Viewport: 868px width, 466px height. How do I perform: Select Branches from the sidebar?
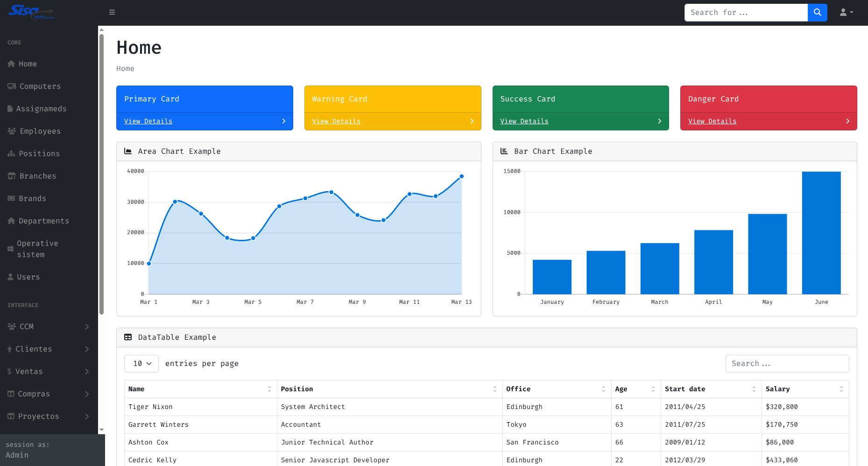coord(49,176)
